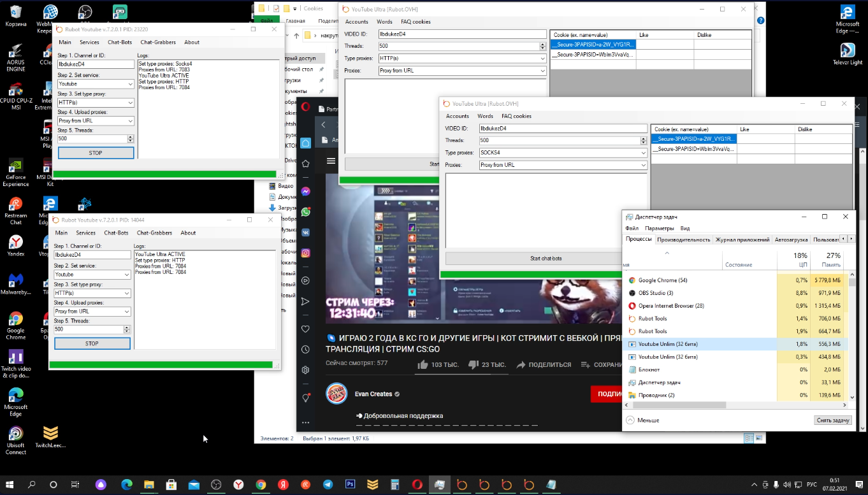The width and height of the screenshot is (868, 495).
Task: Open Telegram from the taskbar
Action: [328, 485]
